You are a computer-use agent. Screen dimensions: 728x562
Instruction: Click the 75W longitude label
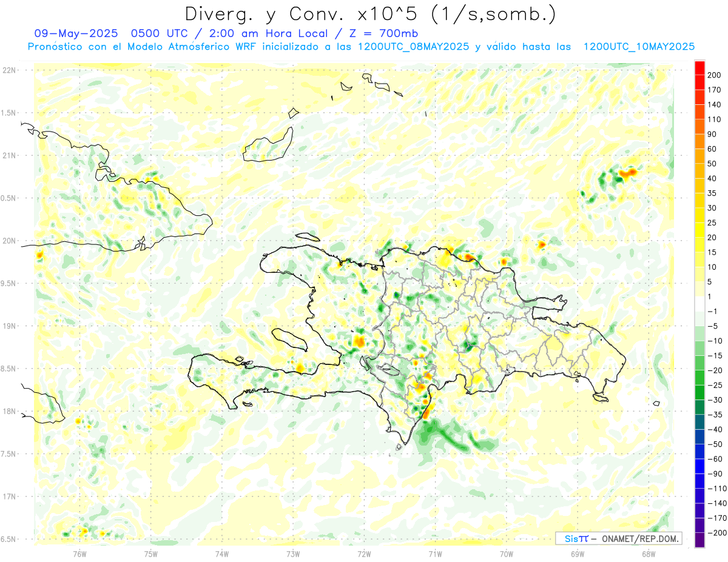pos(151,553)
